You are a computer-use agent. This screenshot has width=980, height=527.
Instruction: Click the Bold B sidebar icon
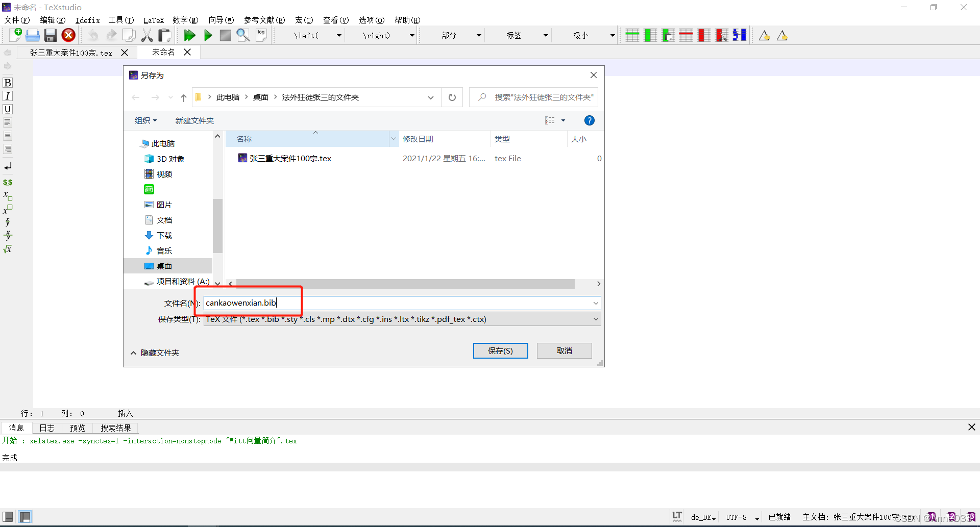click(8, 83)
